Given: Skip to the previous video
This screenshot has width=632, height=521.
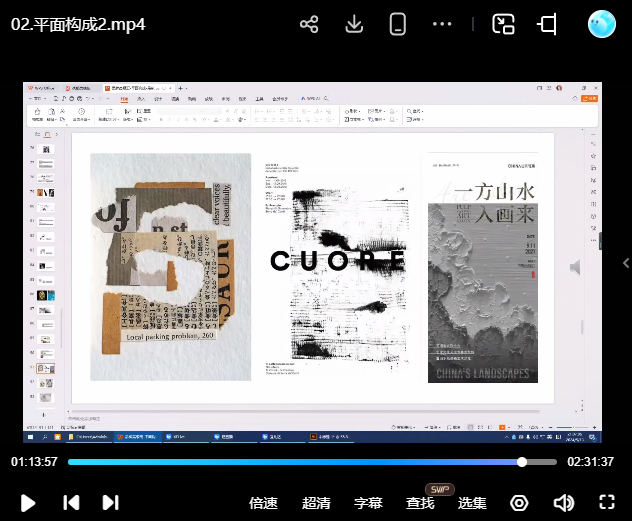Looking at the screenshot, I should [71, 503].
